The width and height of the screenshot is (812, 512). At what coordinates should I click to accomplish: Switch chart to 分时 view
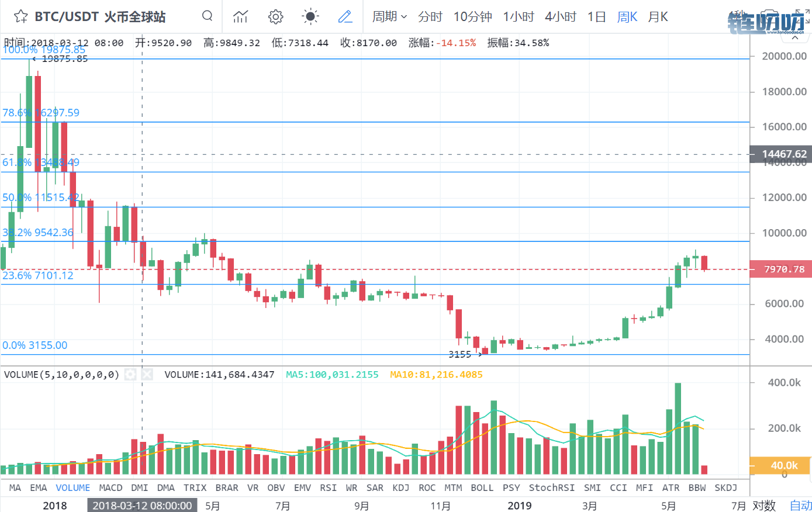430,16
